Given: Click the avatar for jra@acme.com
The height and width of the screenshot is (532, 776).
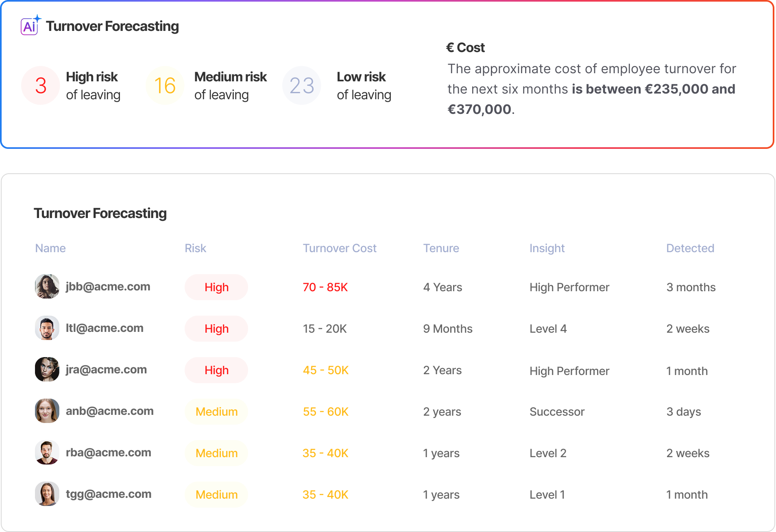Looking at the screenshot, I should 47,369.
